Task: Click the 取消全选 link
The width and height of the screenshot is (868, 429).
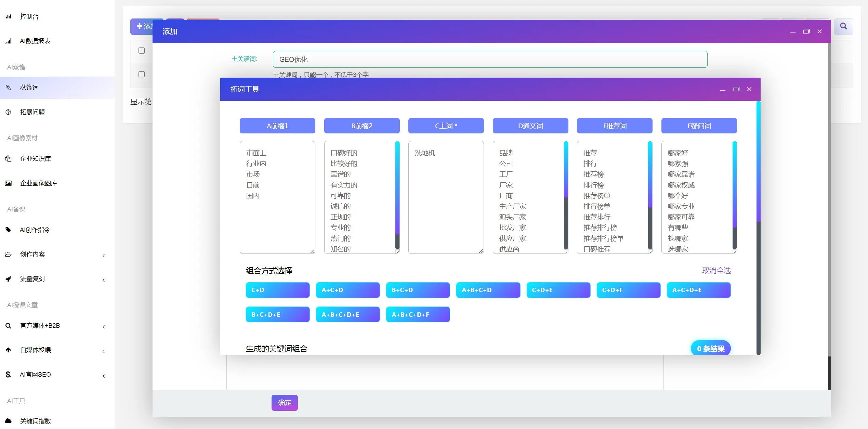Action: (x=716, y=271)
